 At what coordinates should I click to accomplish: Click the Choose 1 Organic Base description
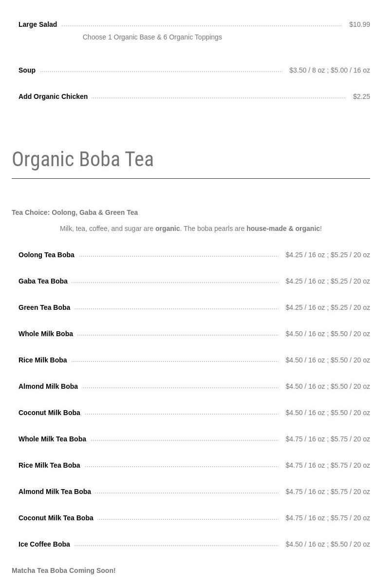[152, 37]
